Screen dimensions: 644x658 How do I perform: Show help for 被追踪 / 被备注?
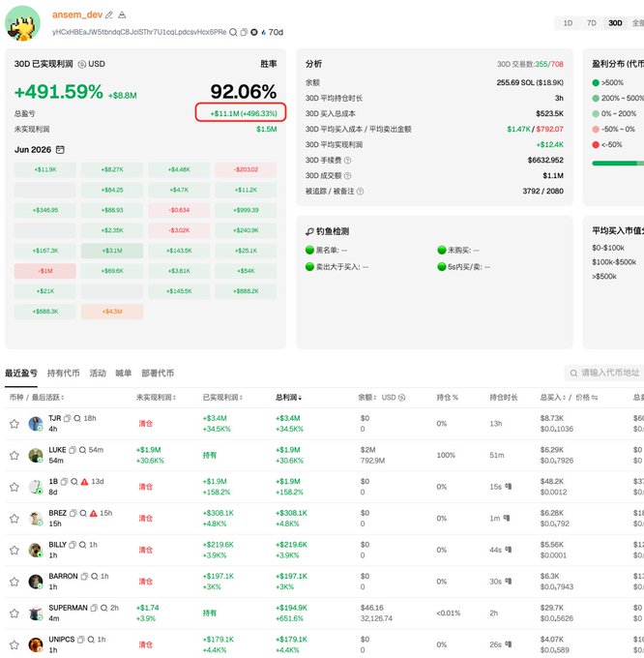360,192
